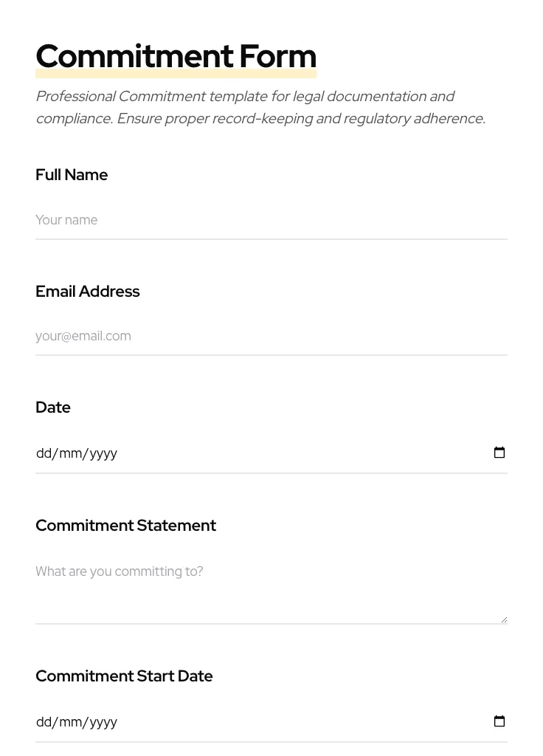Image resolution: width=543 pixels, height=756 pixels.
Task: Click the textarea resize handle corner
Action: pos(504,619)
